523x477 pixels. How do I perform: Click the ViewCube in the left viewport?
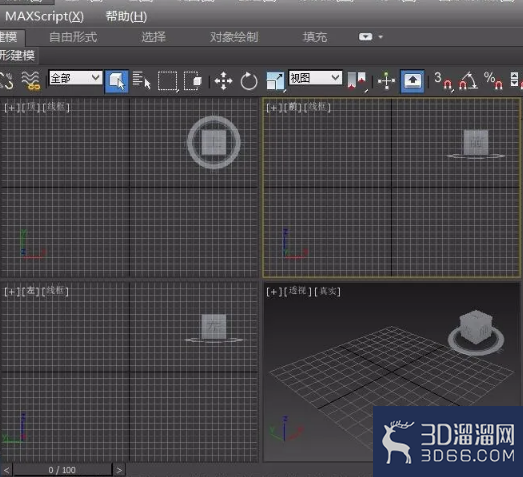(x=214, y=326)
